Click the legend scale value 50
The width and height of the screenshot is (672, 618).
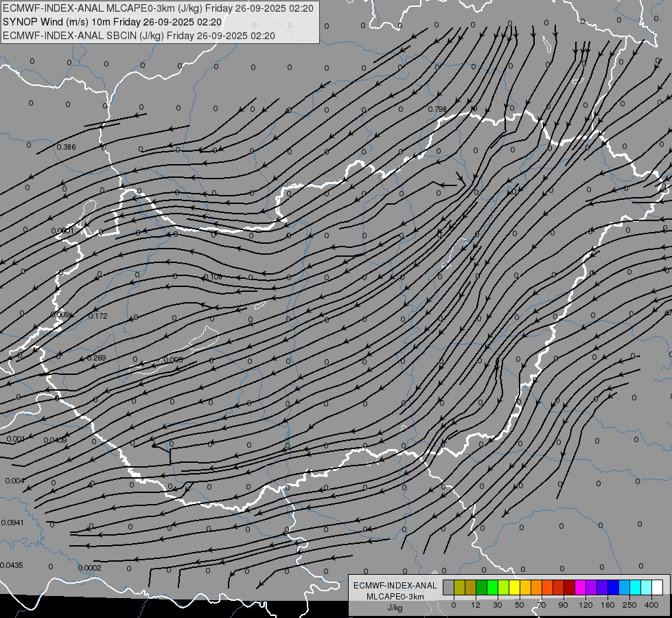pos(520,605)
